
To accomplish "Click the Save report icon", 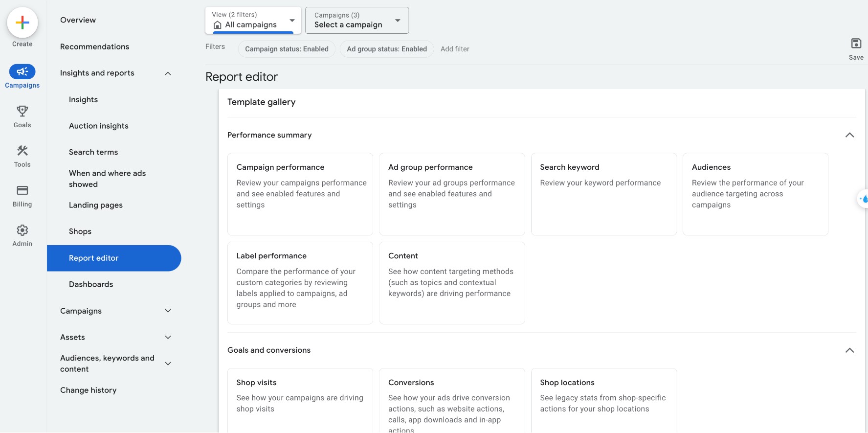I will (856, 44).
